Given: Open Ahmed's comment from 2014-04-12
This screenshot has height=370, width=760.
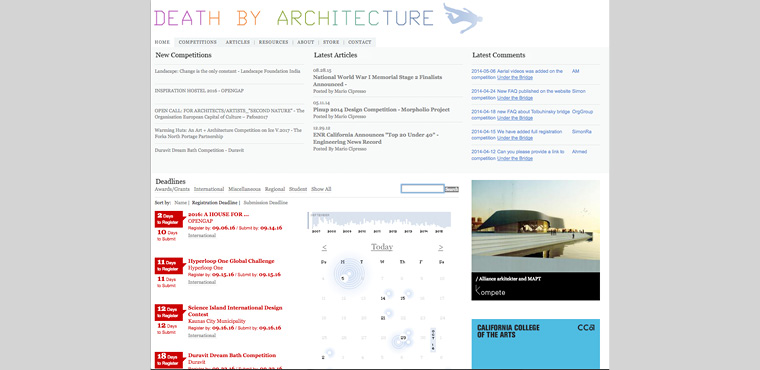Looking at the screenshot, I should coord(518,155).
